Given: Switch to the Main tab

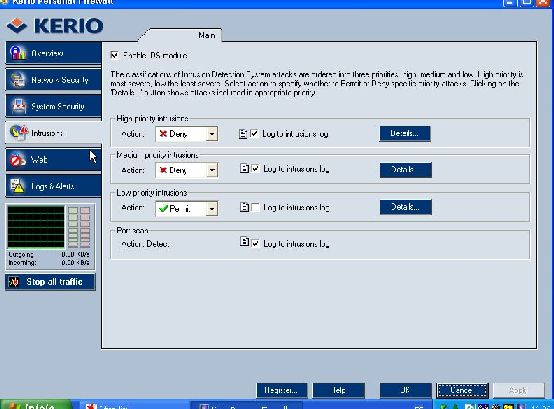Looking at the screenshot, I should (x=206, y=35).
